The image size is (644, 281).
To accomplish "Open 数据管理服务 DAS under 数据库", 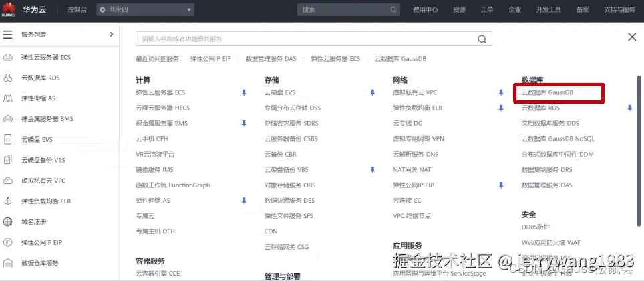I will (x=546, y=185).
